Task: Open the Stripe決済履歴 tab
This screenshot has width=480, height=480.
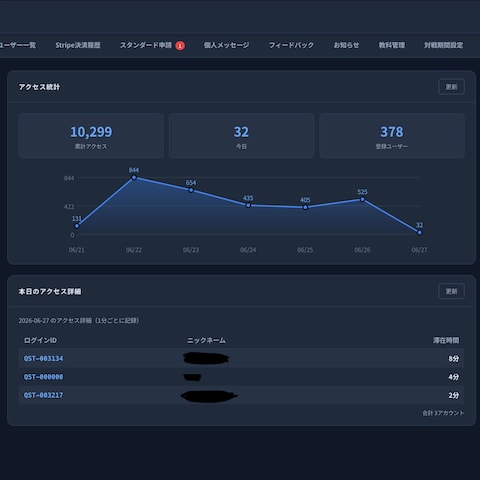Action: [78, 45]
